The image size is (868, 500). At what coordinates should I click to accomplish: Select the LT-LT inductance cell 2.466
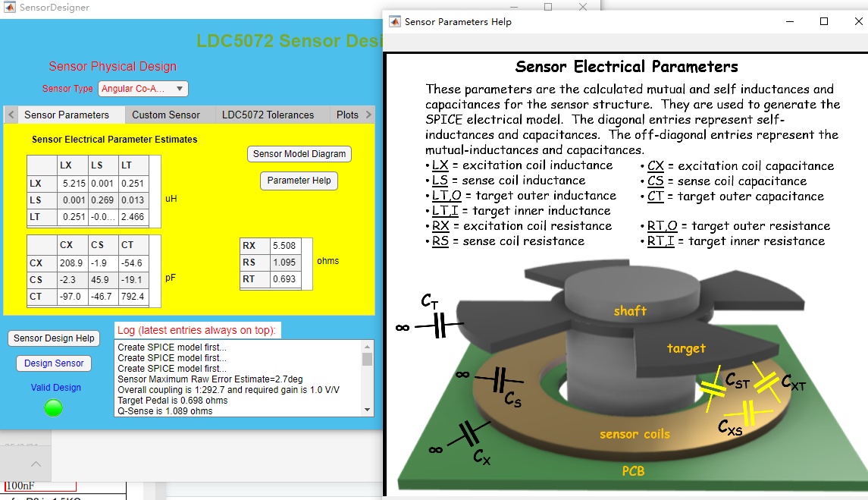click(133, 217)
